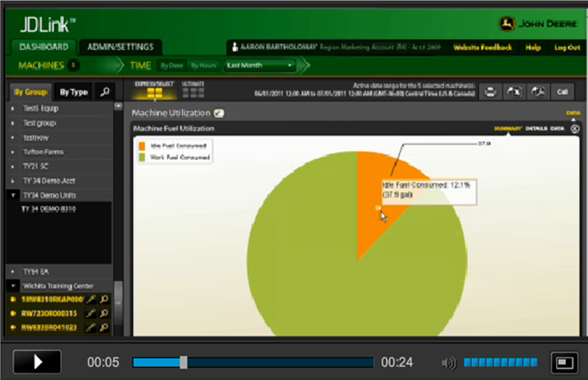Click the JDLink logo
Viewport: 588px width, 380px height.
coord(48,25)
